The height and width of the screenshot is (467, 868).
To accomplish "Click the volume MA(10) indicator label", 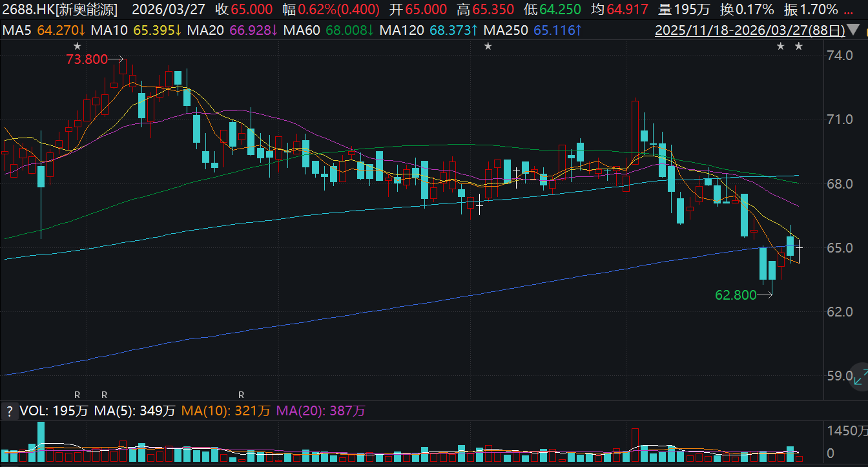I will point(225,411).
